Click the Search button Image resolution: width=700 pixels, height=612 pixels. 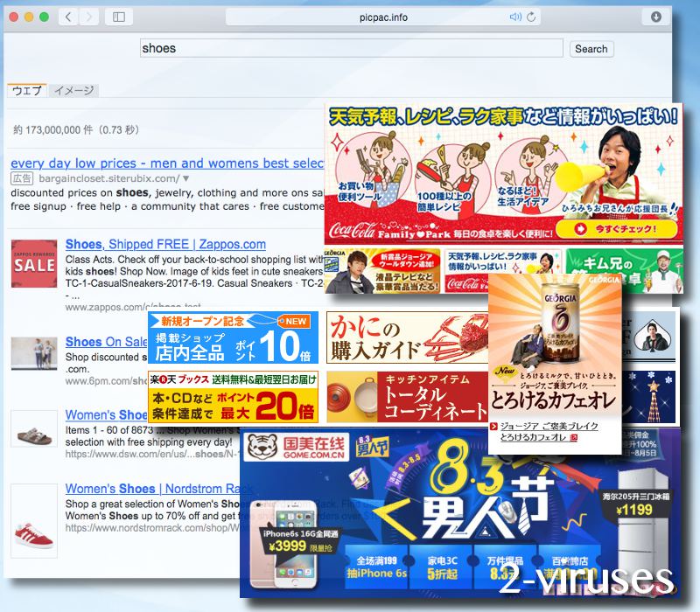click(x=591, y=49)
